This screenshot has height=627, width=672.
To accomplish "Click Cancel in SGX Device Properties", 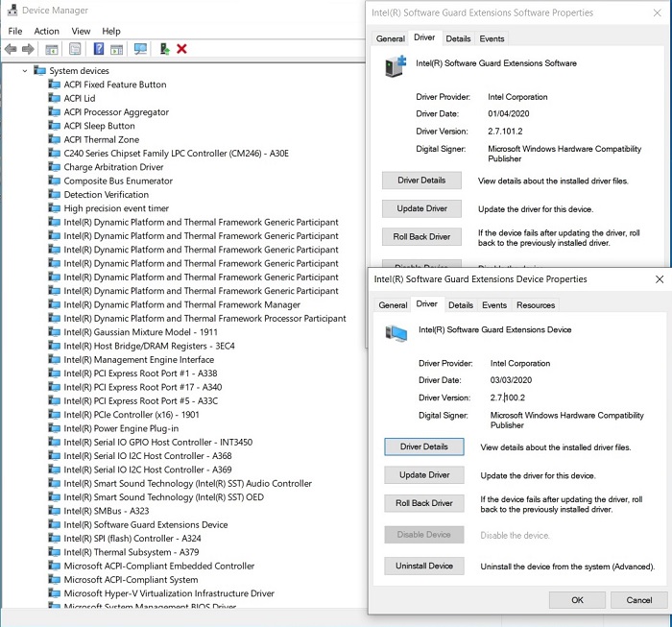I will point(639,600).
